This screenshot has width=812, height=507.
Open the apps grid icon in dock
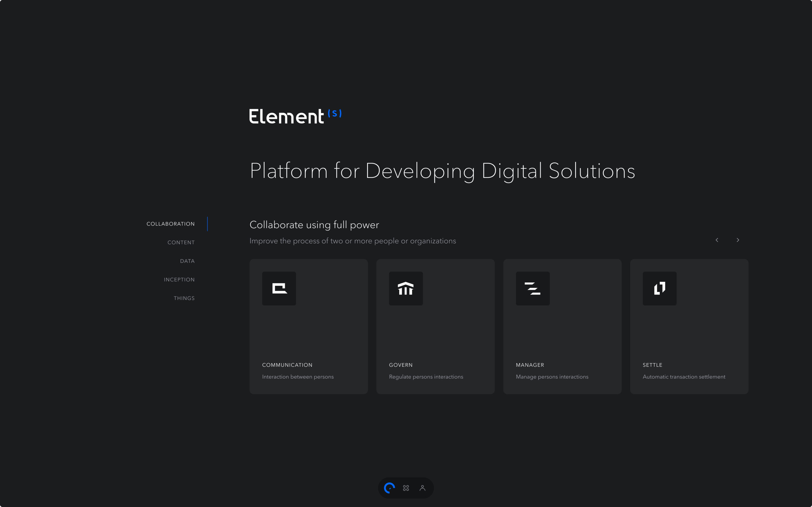pos(406,488)
